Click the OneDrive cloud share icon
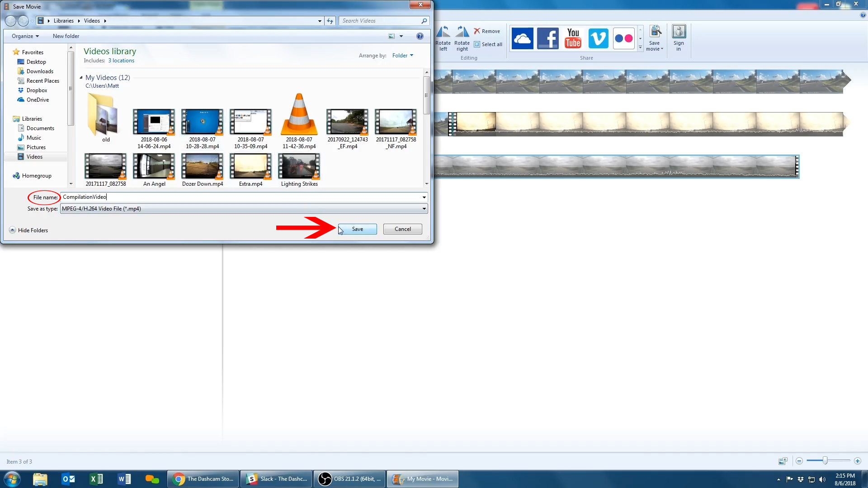This screenshot has width=868, height=488. point(522,38)
